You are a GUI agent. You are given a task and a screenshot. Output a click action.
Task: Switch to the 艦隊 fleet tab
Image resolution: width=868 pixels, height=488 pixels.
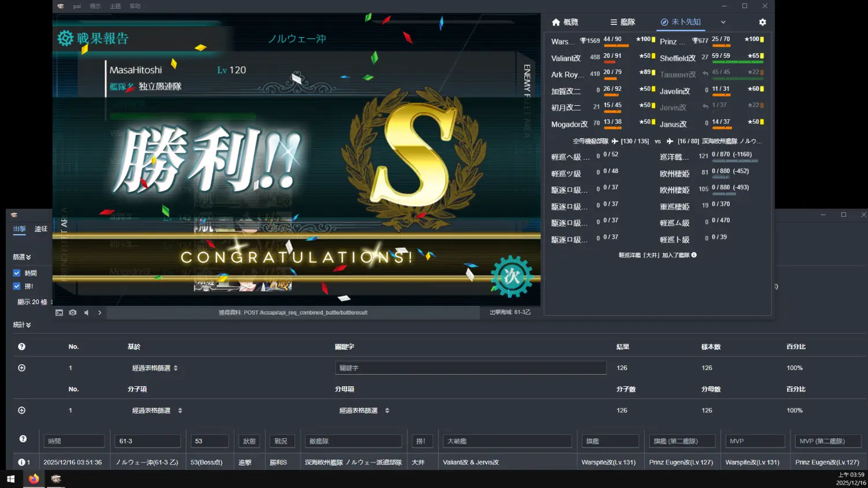point(623,22)
